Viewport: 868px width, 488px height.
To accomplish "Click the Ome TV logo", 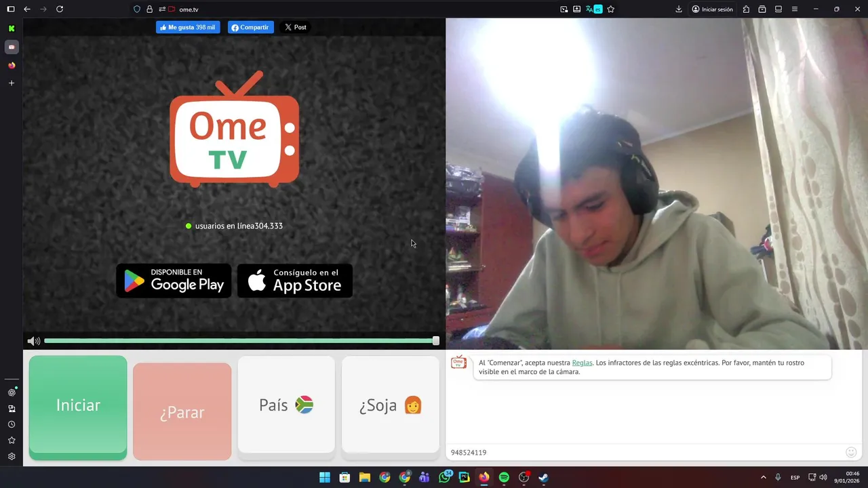I will tap(234, 130).
